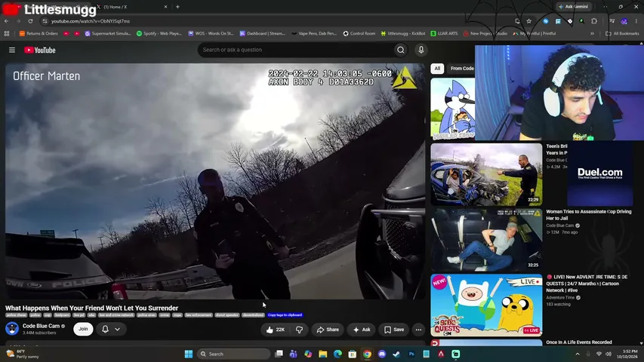Open the Windows Start menu

(x=189, y=354)
